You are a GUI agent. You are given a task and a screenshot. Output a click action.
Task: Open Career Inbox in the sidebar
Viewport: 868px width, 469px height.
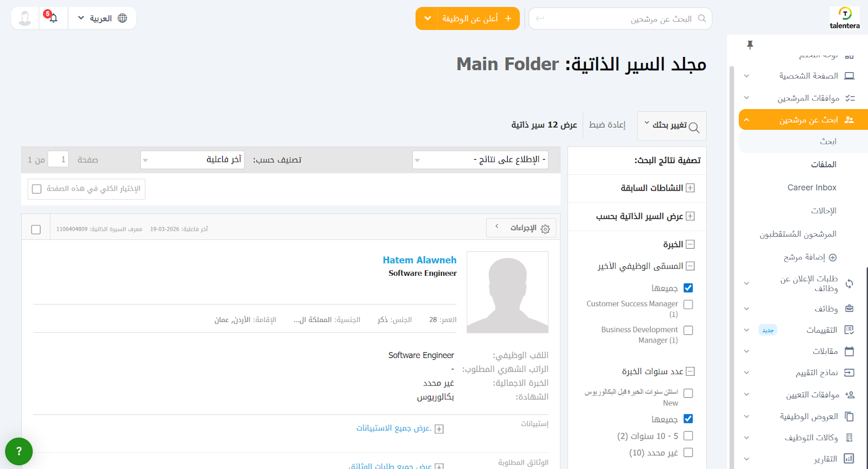point(812,187)
